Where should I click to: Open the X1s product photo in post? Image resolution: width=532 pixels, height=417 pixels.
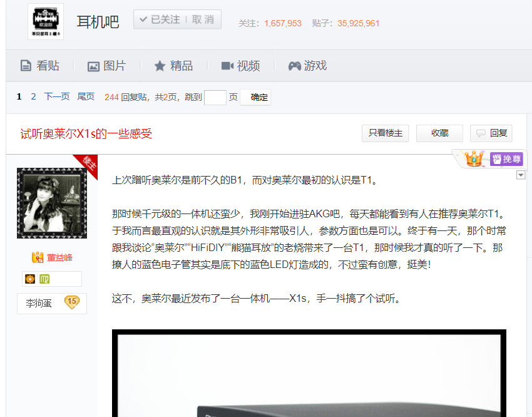(x=309, y=373)
